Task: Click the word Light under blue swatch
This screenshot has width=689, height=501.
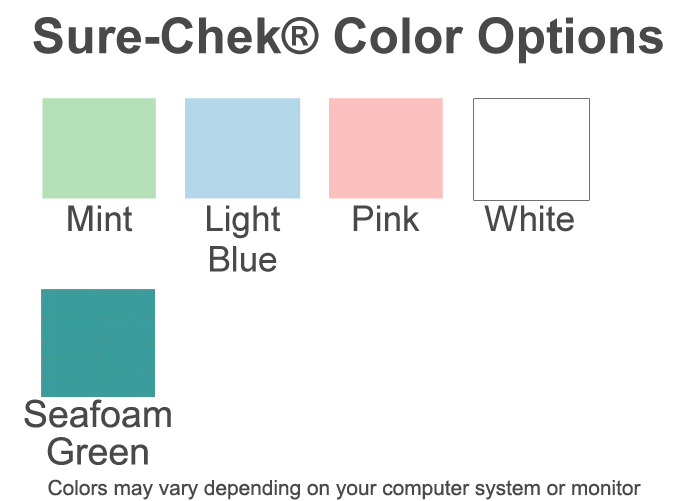Action: pyautogui.click(x=243, y=221)
